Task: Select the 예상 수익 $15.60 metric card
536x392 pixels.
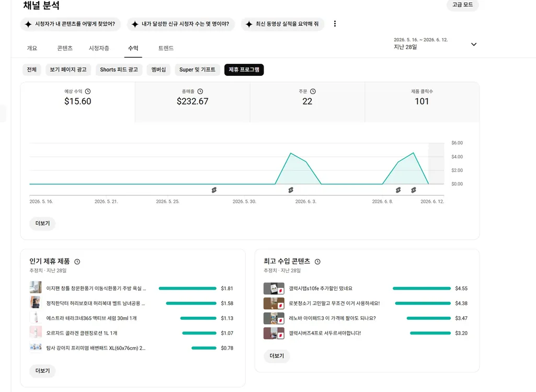Action: pyautogui.click(x=78, y=102)
